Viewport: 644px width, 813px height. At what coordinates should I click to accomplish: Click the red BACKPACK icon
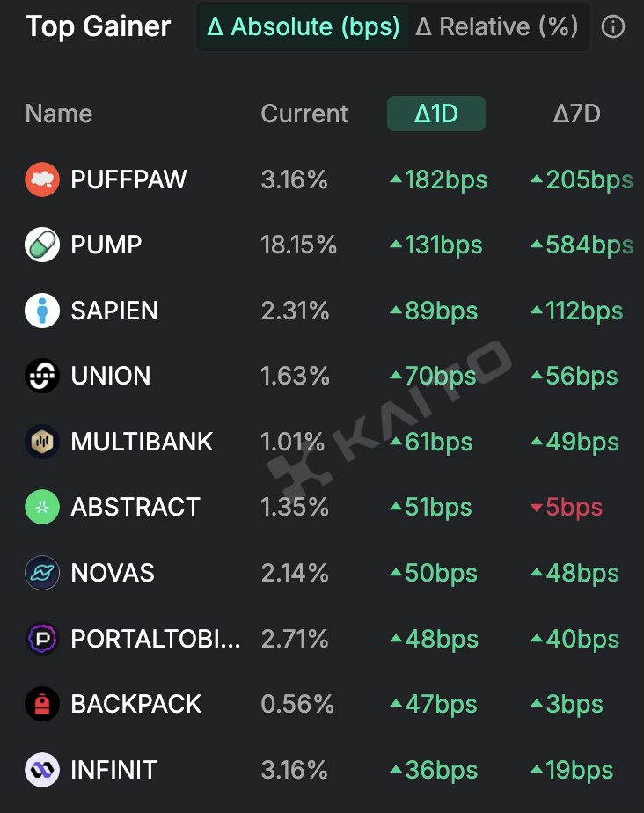point(42,704)
